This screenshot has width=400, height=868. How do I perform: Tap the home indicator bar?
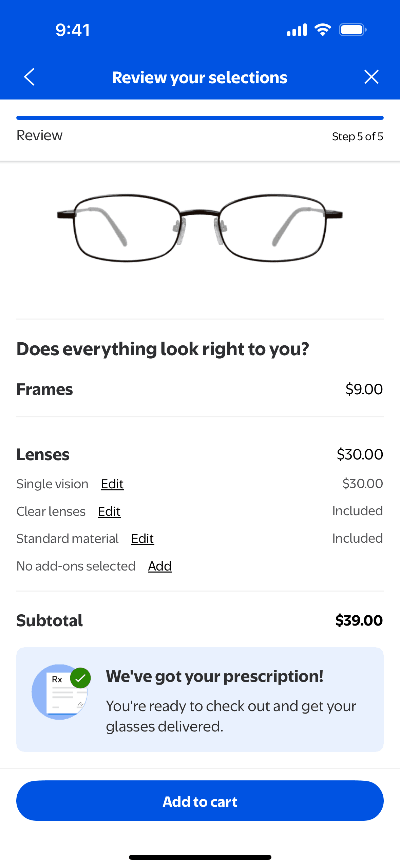click(200, 857)
